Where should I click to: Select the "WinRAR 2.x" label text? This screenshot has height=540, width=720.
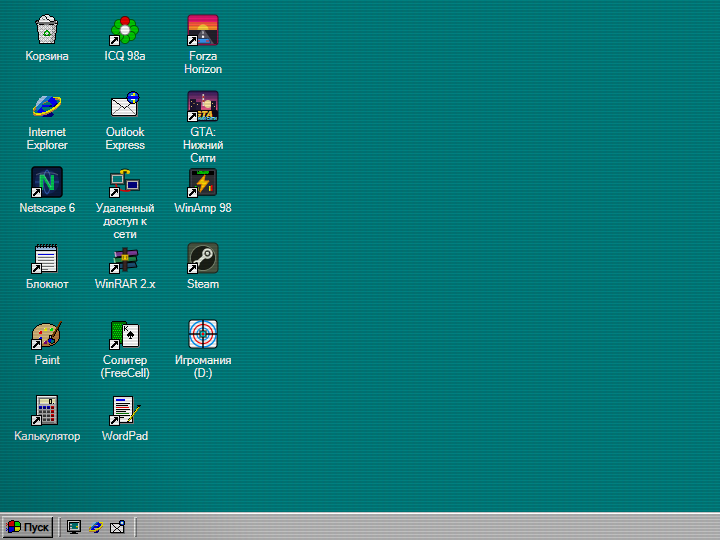[x=125, y=284]
